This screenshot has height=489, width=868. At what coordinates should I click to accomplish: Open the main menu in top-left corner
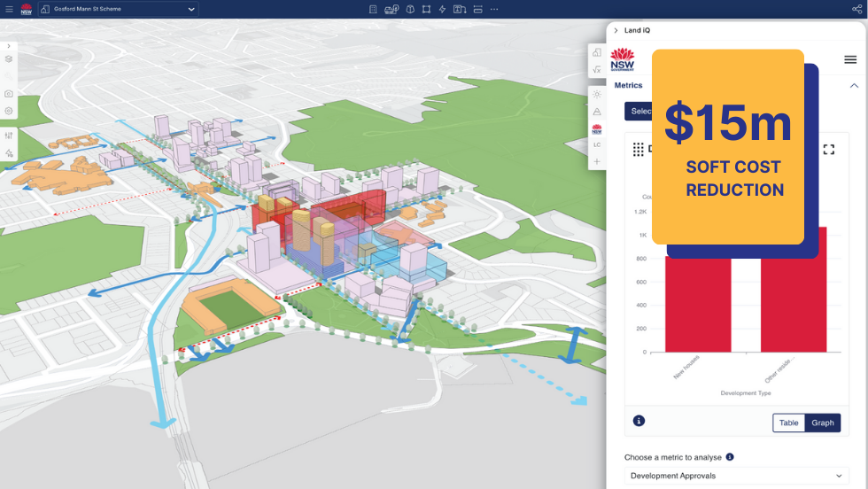[9, 9]
